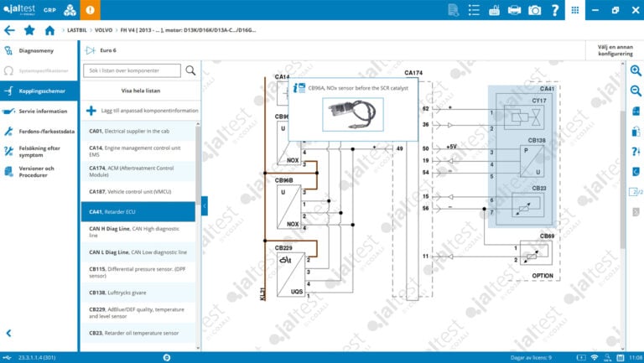The height and width of the screenshot is (363, 644).
Task: Select CB138 Lufttrycks givare row
Action: [x=138, y=293]
